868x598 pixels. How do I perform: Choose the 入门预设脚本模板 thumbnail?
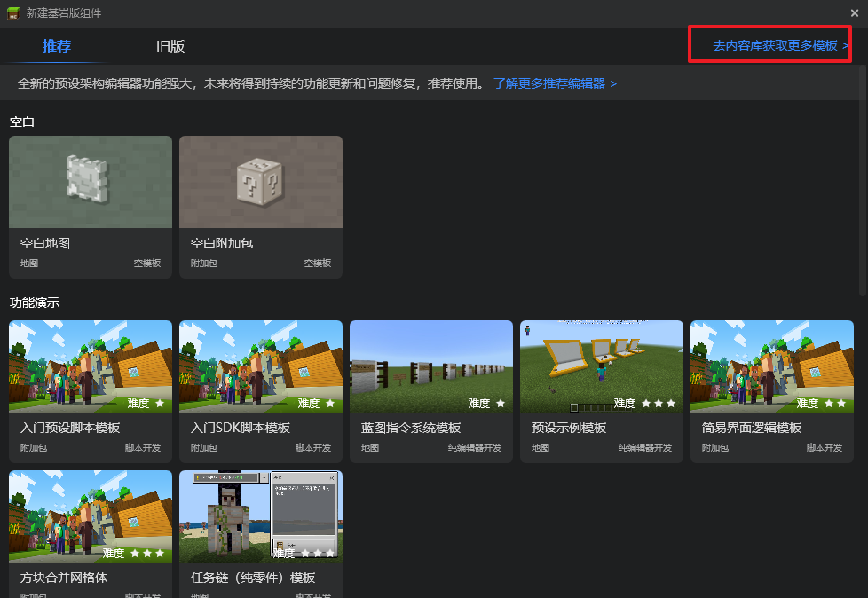pyautogui.click(x=91, y=366)
